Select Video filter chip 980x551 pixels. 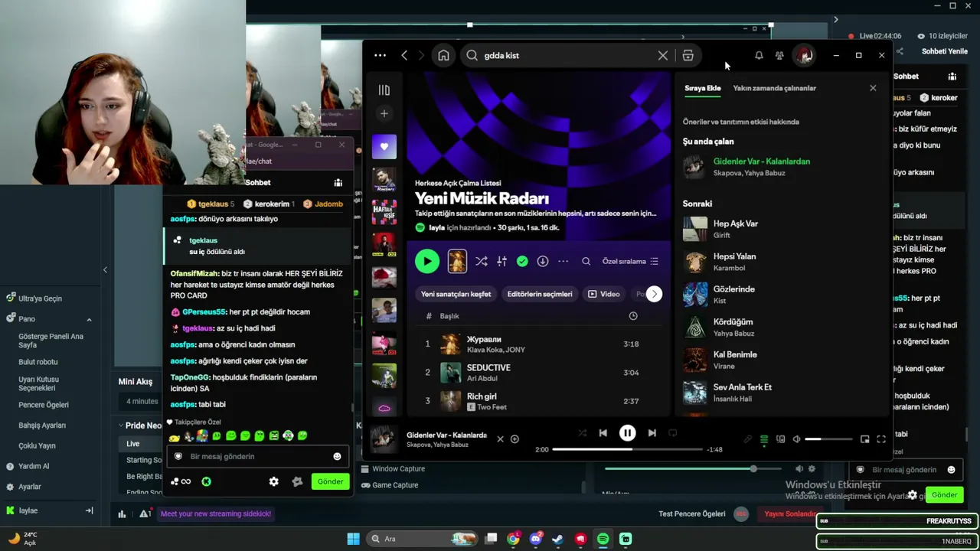604,294
